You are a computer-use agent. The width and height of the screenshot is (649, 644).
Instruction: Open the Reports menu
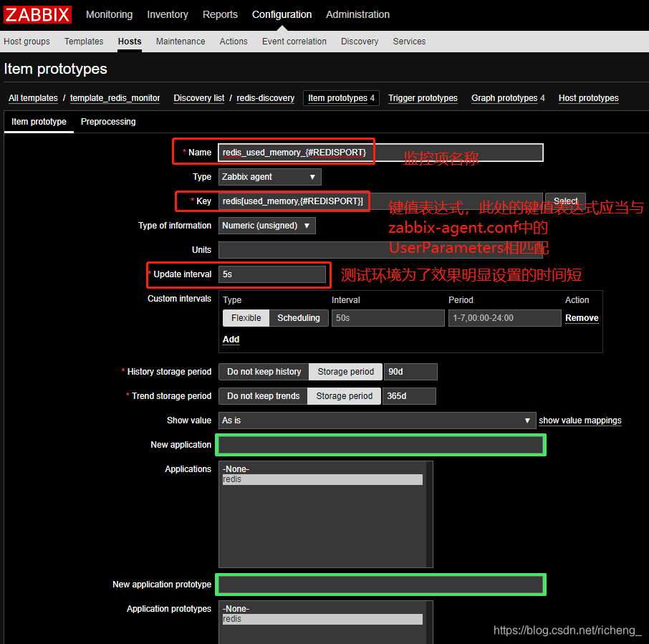tap(220, 14)
